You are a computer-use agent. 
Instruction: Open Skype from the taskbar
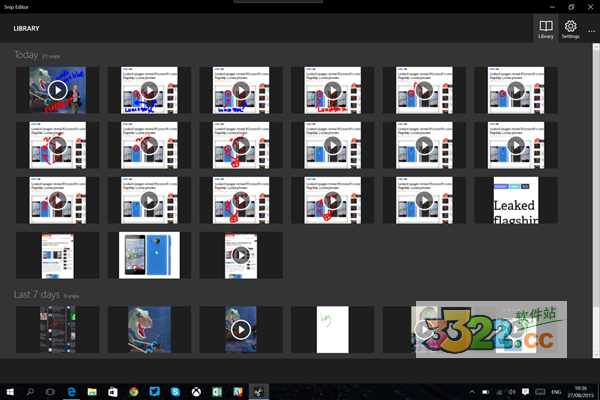pos(175,392)
